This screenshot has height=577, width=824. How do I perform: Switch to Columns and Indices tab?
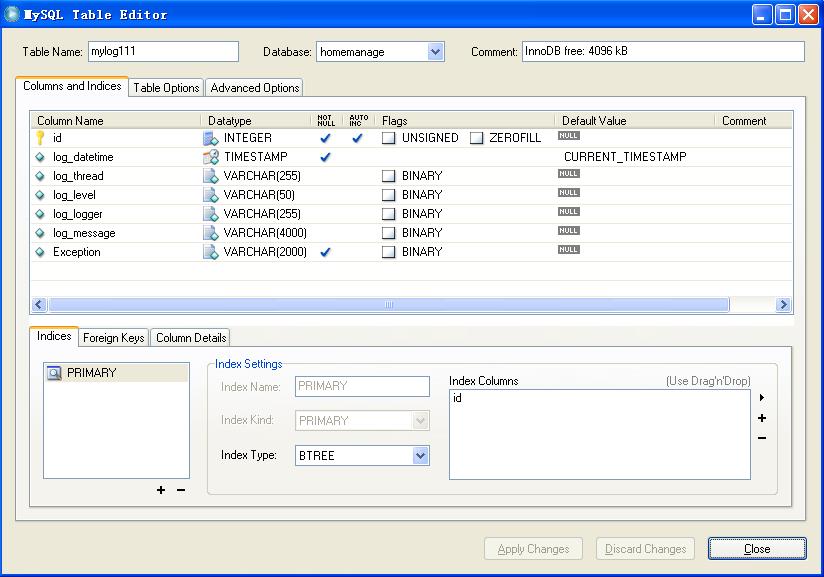click(x=72, y=86)
